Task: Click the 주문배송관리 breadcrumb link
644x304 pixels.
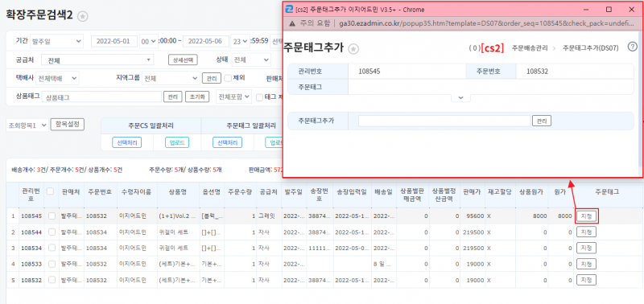Action: 530,48
